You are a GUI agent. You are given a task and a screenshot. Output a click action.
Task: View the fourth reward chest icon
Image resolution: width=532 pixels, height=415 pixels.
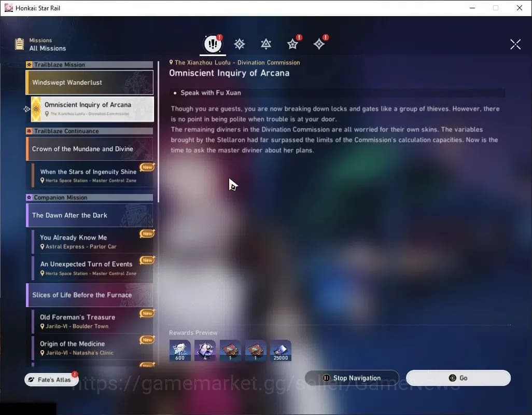point(256,350)
